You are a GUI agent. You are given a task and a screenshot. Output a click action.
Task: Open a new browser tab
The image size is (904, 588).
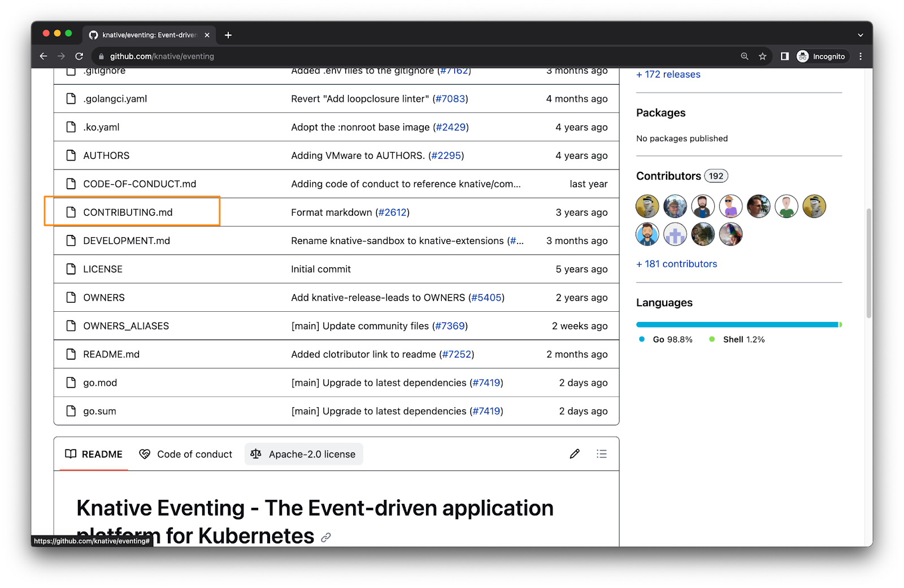[x=228, y=35]
